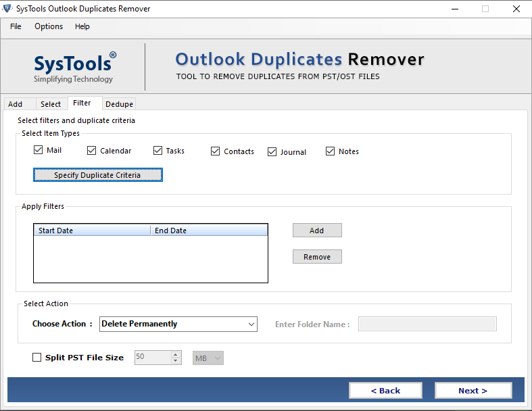Click the SysTools logo in banner
Image resolution: width=532 pixels, height=411 pixels.
74,67
